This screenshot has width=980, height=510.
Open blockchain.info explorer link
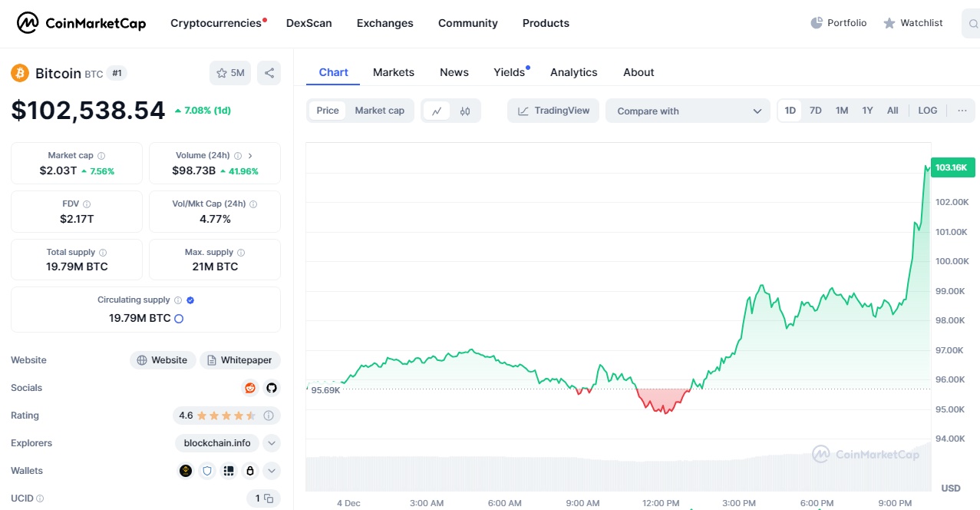coord(217,443)
